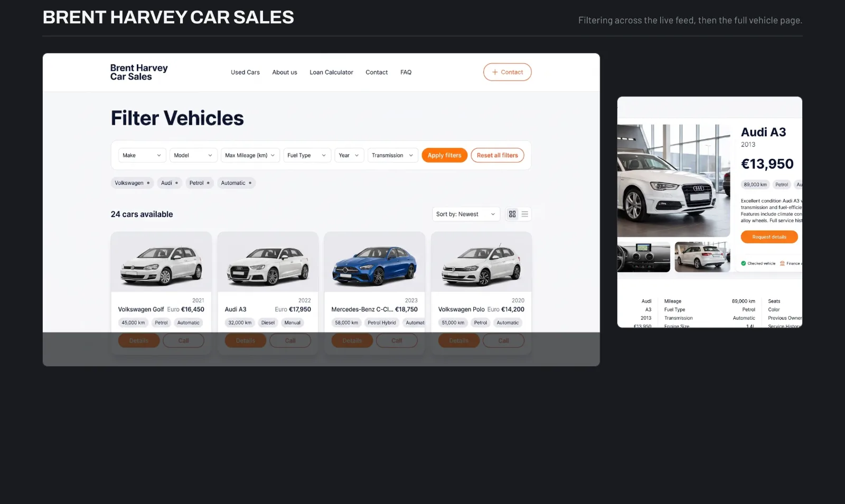Image resolution: width=845 pixels, height=504 pixels.
Task: Go to Used Cars page
Action: [x=245, y=72]
